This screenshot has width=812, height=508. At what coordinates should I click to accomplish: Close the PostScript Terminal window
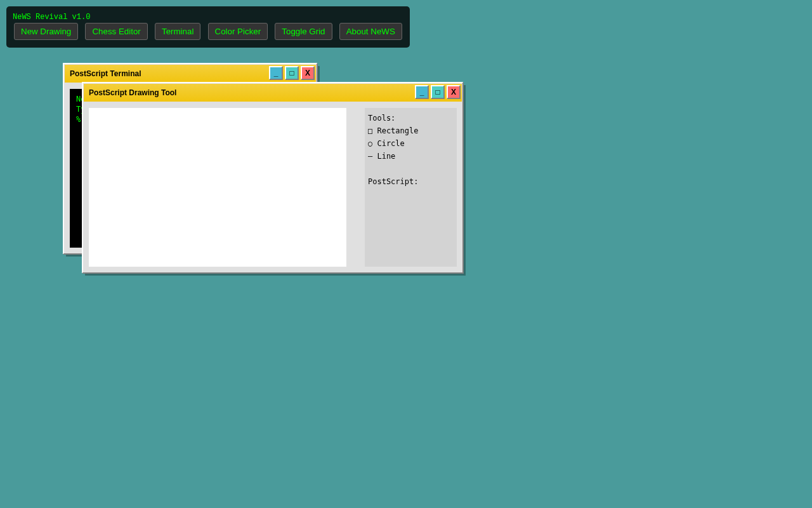click(308, 73)
